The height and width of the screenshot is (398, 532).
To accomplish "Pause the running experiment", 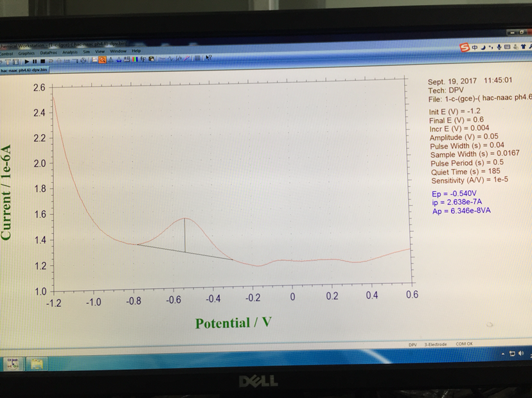I will coord(35,62).
